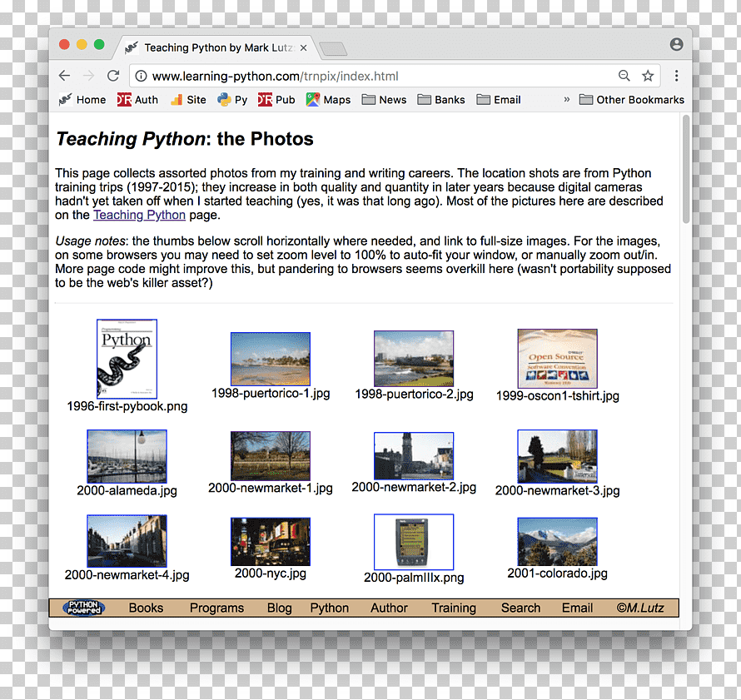The height and width of the screenshot is (700, 741).
Task: Open the 1998-puertorico-2.jpg thumbnail
Action: (x=414, y=359)
